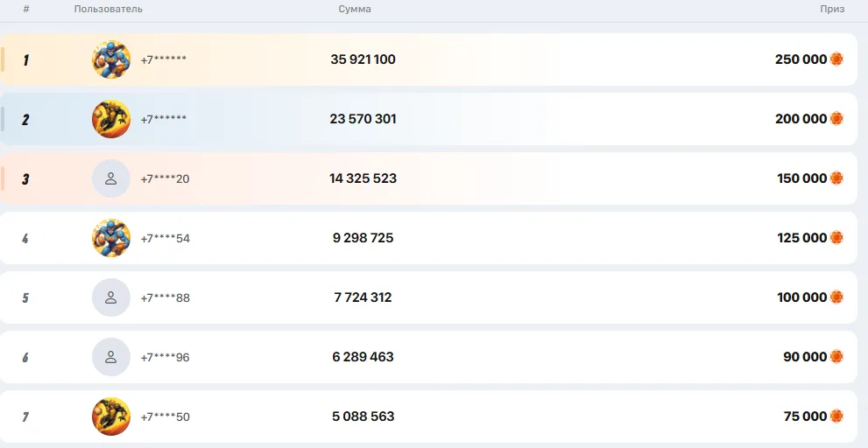The width and height of the screenshot is (868, 448).
Task: Click the sum 35 921 100
Action: coord(363,59)
